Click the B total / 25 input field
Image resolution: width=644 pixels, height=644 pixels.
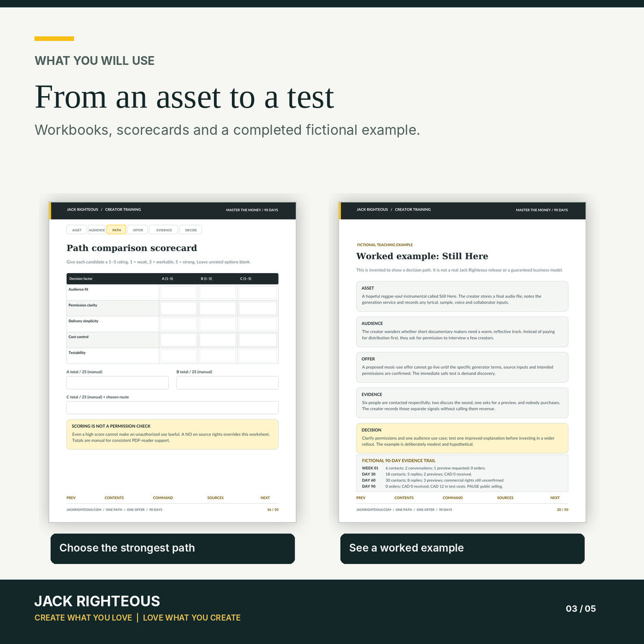[x=228, y=383]
